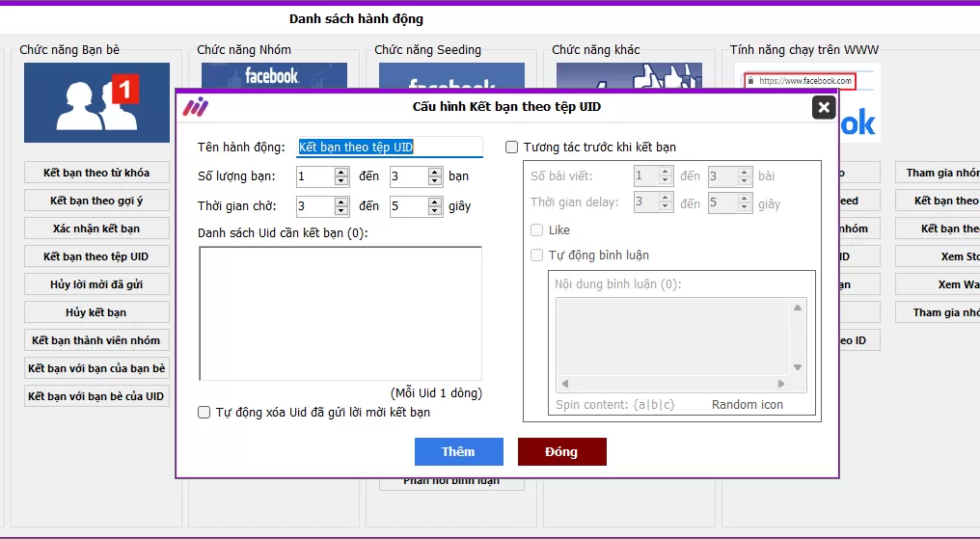
Task: Click the friends notification image under Chức năng Bạn bè
Action: (96, 102)
